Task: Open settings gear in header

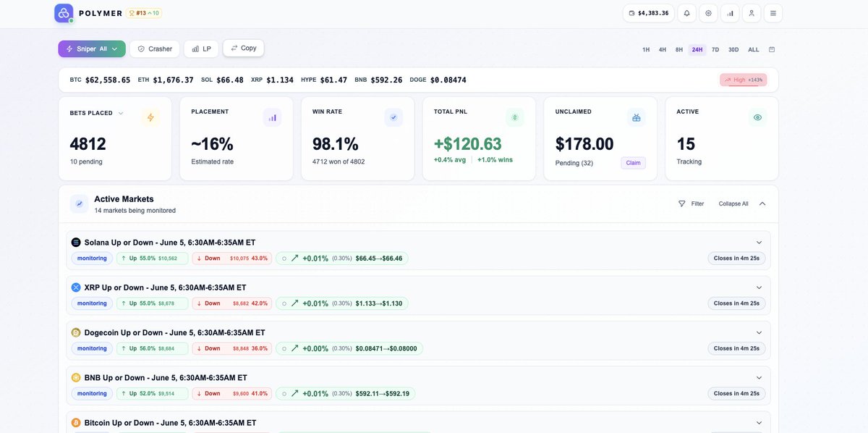Action: click(708, 13)
